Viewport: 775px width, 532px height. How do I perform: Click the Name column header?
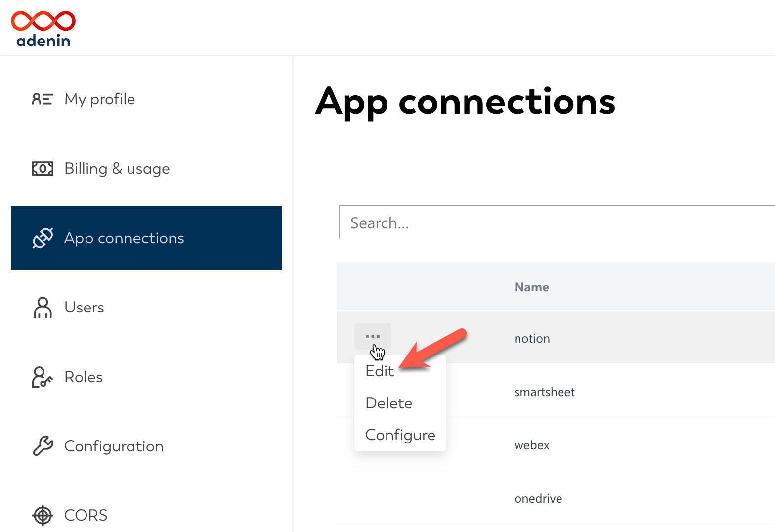(x=531, y=287)
